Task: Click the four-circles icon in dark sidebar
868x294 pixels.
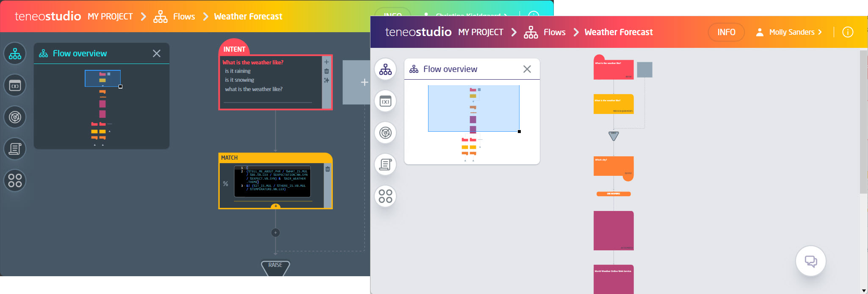Action: [15, 180]
